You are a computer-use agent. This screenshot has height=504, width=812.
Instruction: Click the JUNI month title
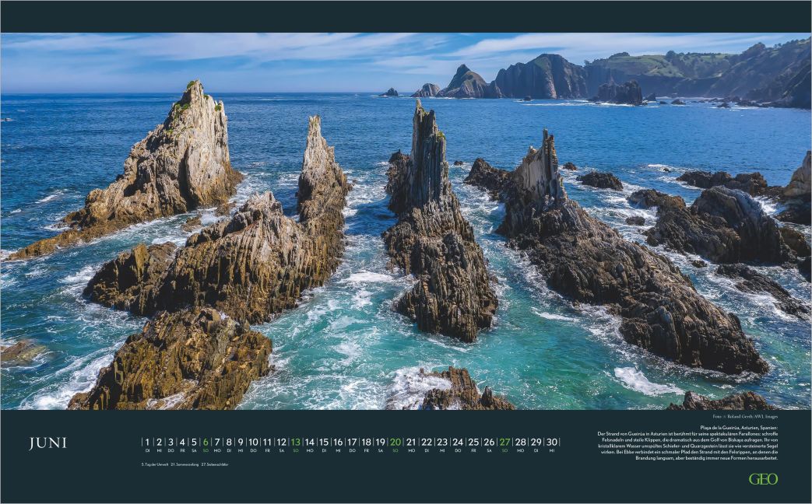[49, 442]
